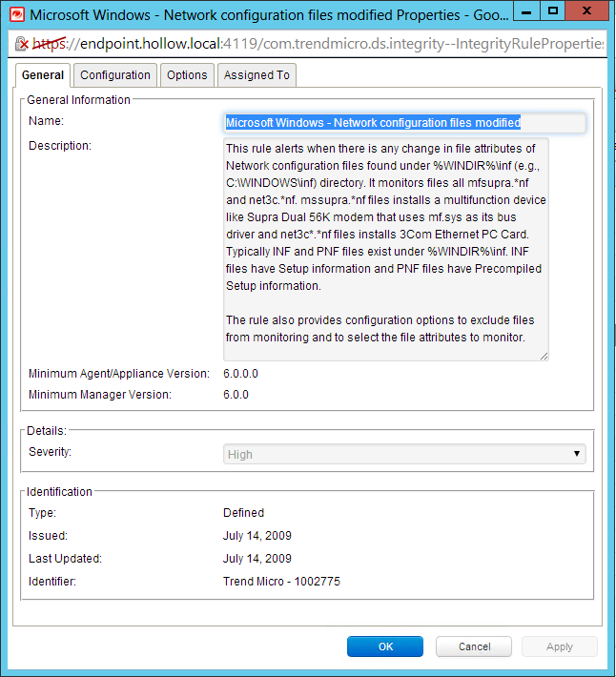Maximize the properties window
The width and height of the screenshot is (616, 677).
coord(552,11)
